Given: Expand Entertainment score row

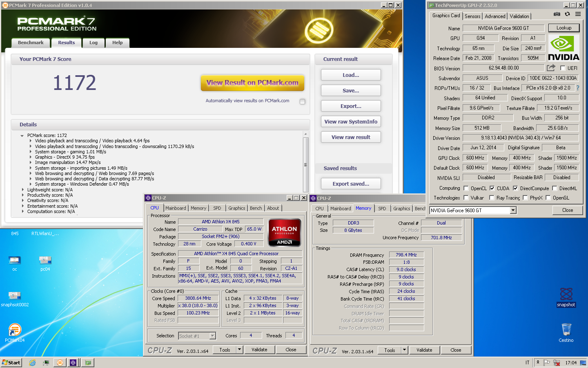Looking at the screenshot, I should [x=23, y=206].
